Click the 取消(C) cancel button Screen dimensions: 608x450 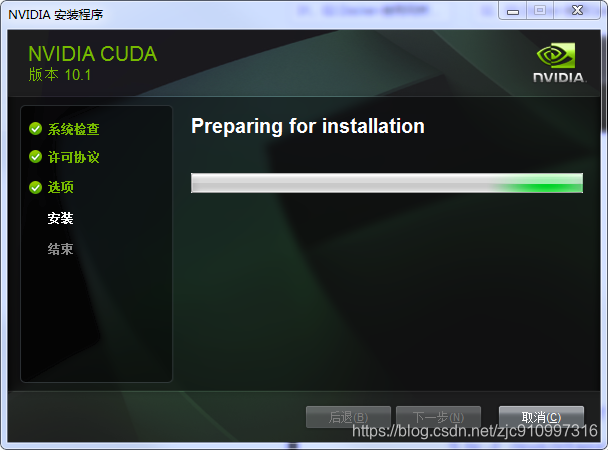tap(541, 417)
